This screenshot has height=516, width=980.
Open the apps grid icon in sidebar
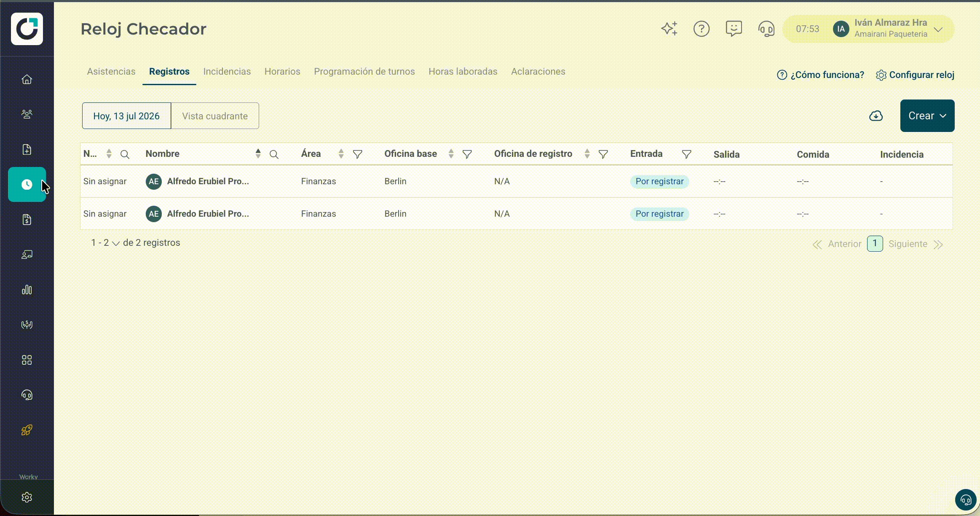[27, 360]
